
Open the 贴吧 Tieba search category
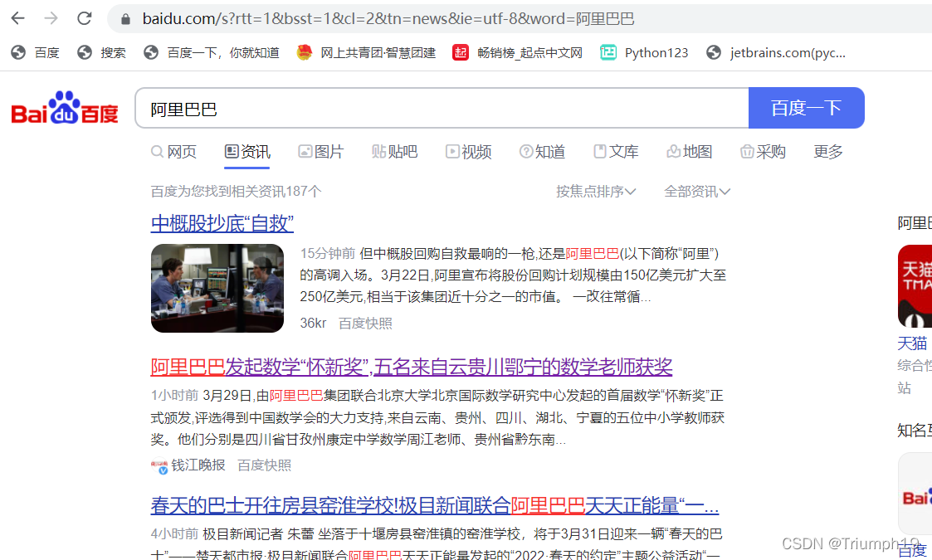[395, 151]
